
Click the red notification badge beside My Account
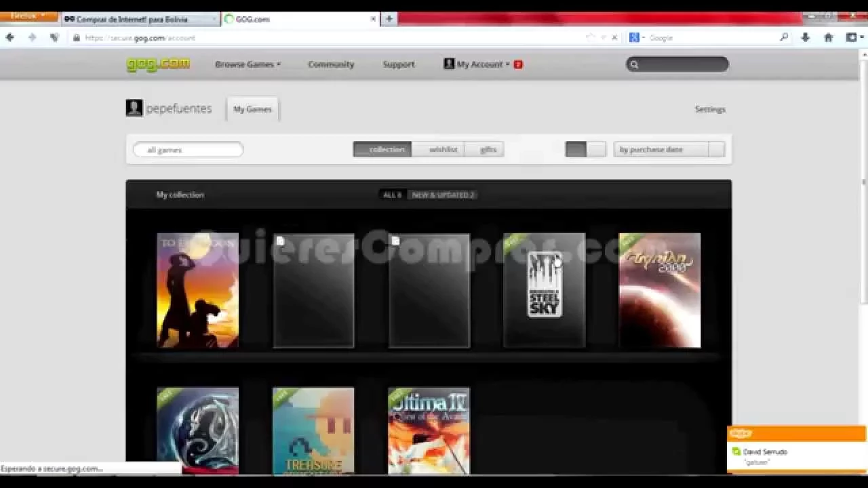coord(518,64)
